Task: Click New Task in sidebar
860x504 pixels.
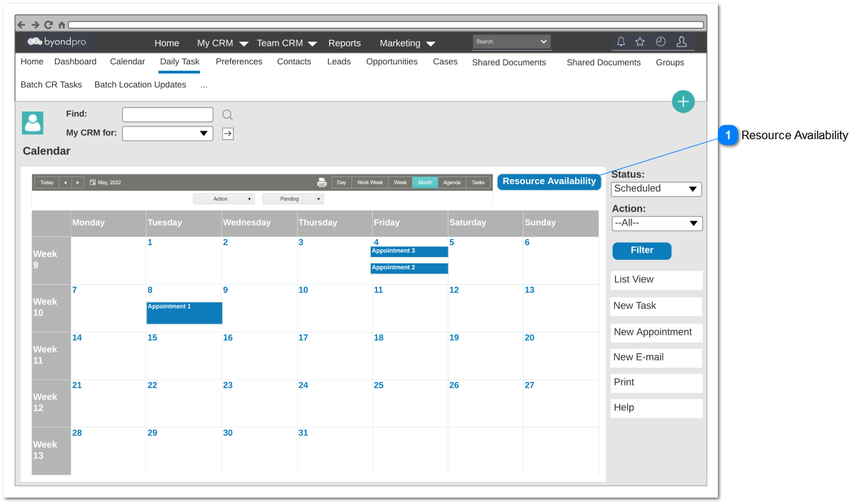Action: pyautogui.click(x=656, y=306)
